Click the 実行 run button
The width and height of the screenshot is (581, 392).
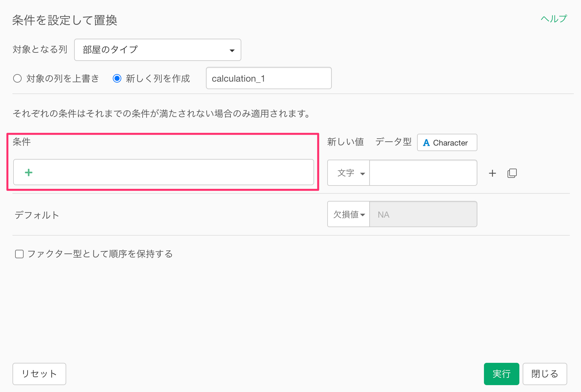pyautogui.click(x=501, y=374)
